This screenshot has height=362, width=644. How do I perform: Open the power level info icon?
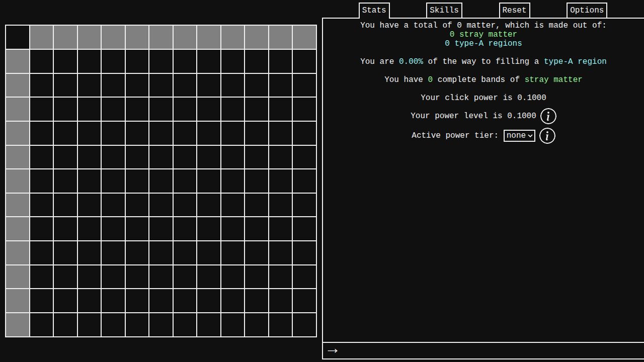click(x=548, y=116)
